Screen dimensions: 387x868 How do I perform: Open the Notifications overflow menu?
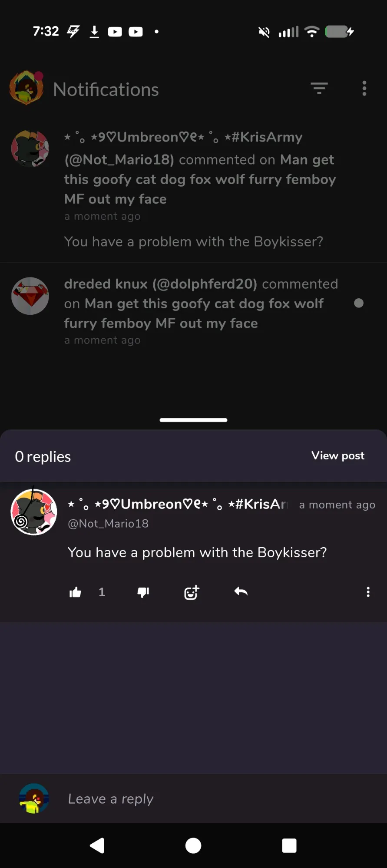pos(364,88)
